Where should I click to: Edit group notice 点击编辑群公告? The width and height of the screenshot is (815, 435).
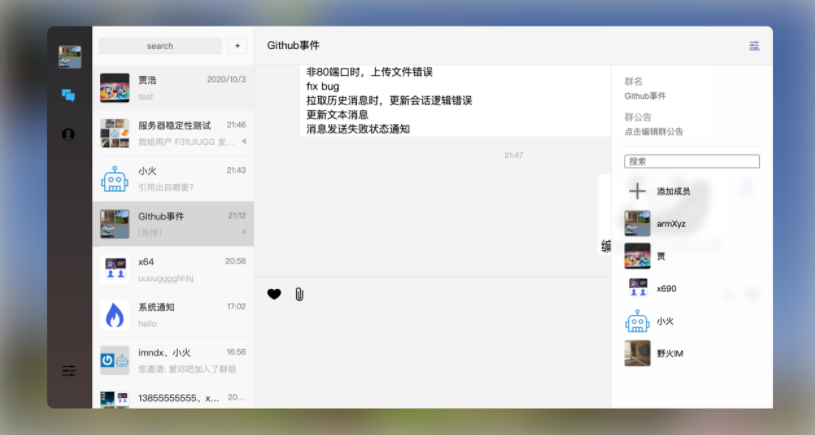pos(654,131)
